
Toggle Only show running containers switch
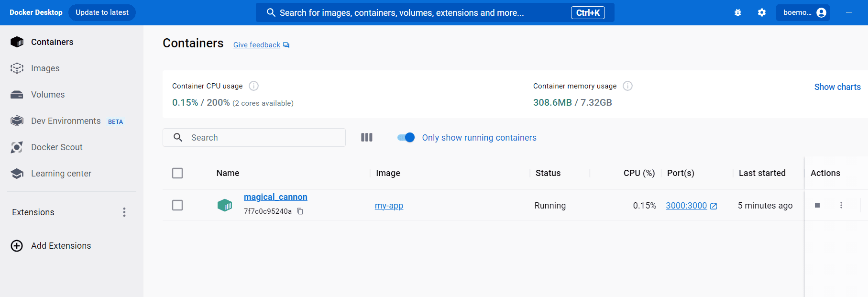click(x=406, y=137)
